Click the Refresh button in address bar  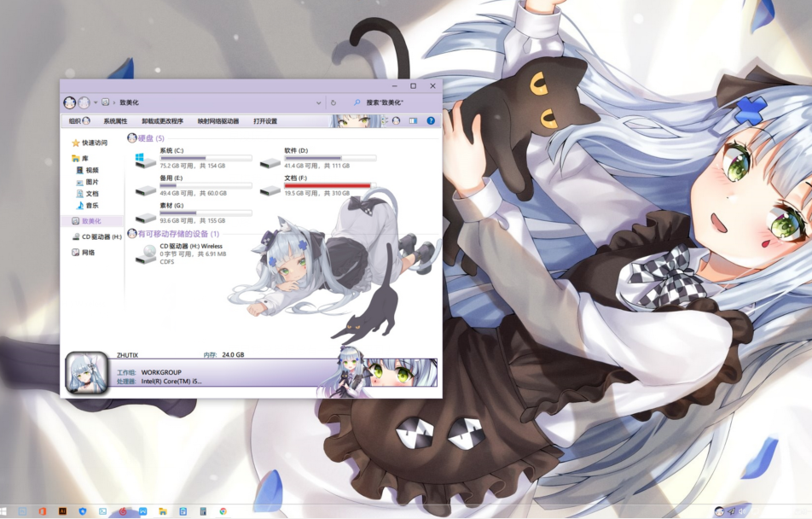pos(333,102)
